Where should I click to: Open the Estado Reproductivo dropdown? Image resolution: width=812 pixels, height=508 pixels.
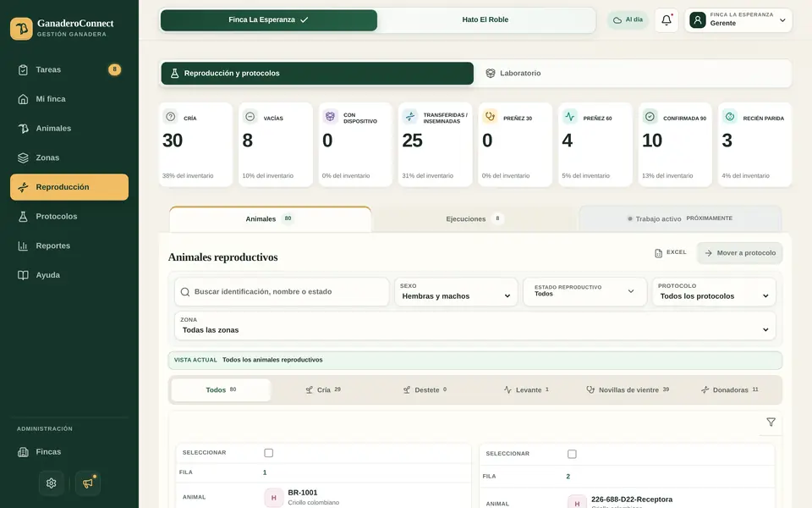click(x=584, y=292)
